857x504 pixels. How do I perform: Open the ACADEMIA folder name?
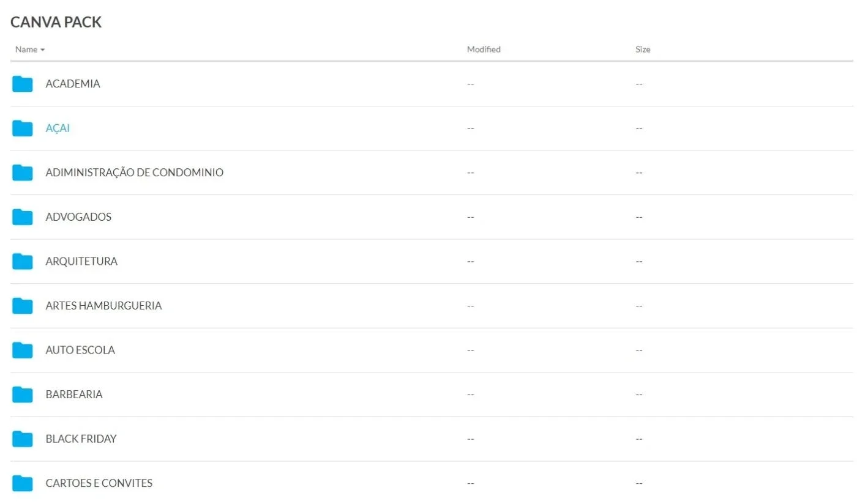point(73,84)
